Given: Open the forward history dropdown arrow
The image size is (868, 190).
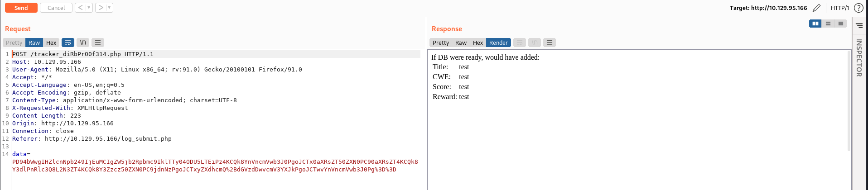Looking at the screenshot, I should [x=109, y=8].
